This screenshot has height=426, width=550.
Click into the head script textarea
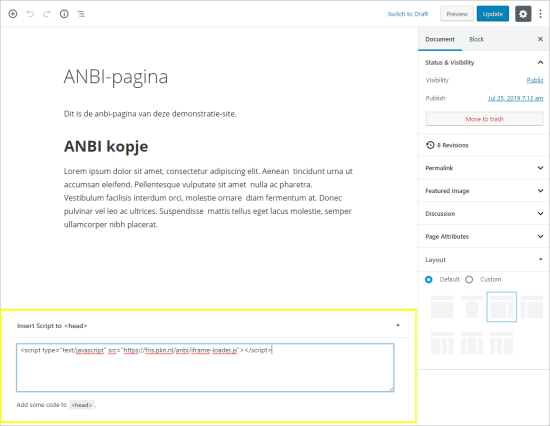tap(205, 367)
